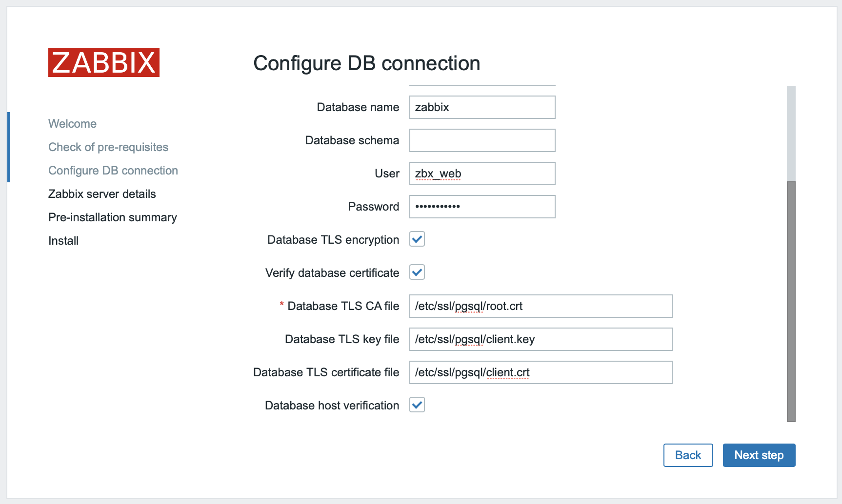The image size is (842, 504).
Task: Click the masked Password field
Action: click(482, 206)
